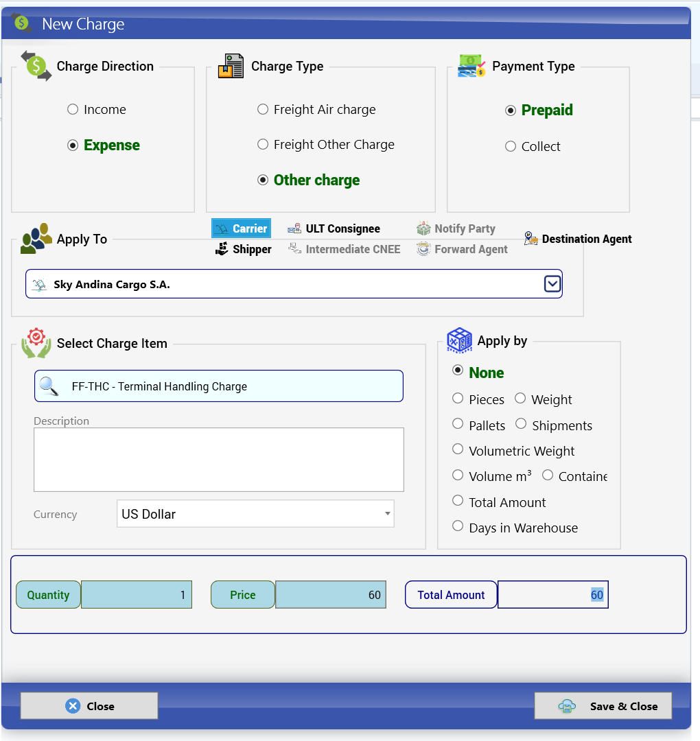Click the Charge Direction dollar arrows icon
This screenshot has width=700, height=741.
coord(36,66)
